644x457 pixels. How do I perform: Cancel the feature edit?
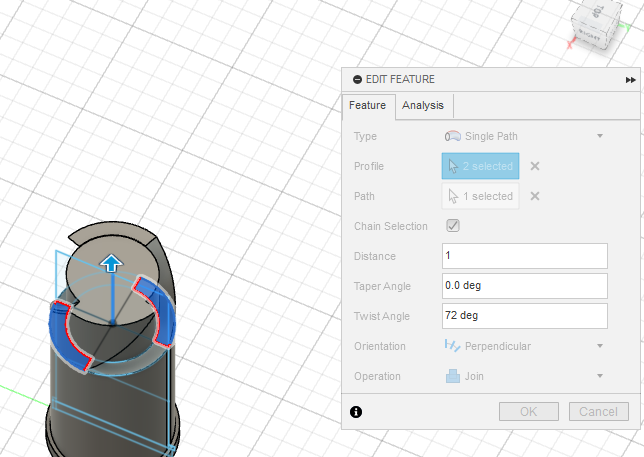(x=599, y=411)
